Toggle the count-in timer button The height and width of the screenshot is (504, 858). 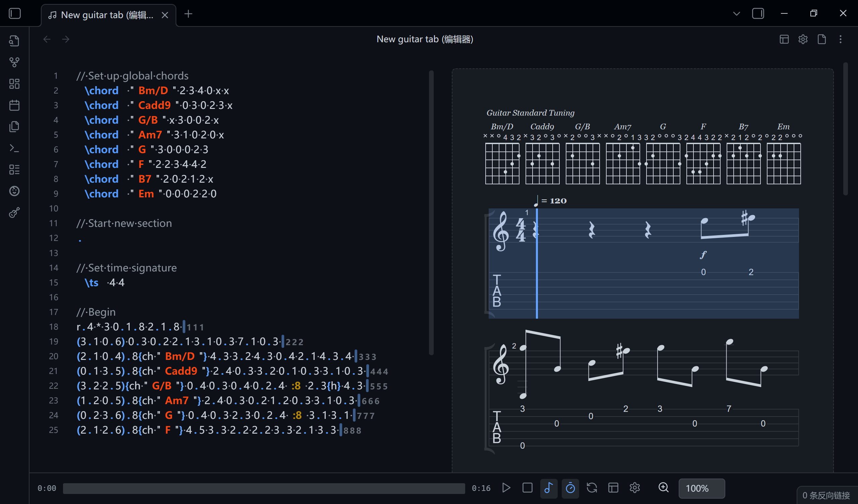[x=570, y=488]
